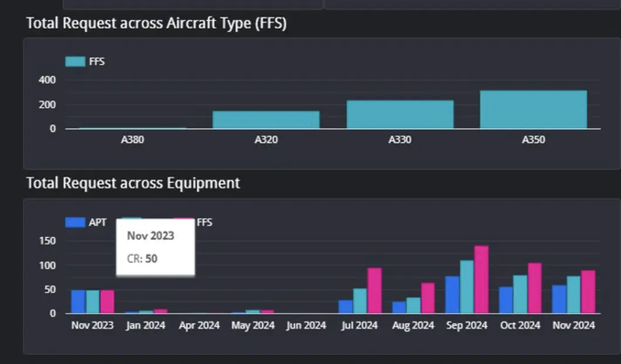Select the blue APT bar for Sep 2024
Screen dimensions: 621x364
point(452,295)
